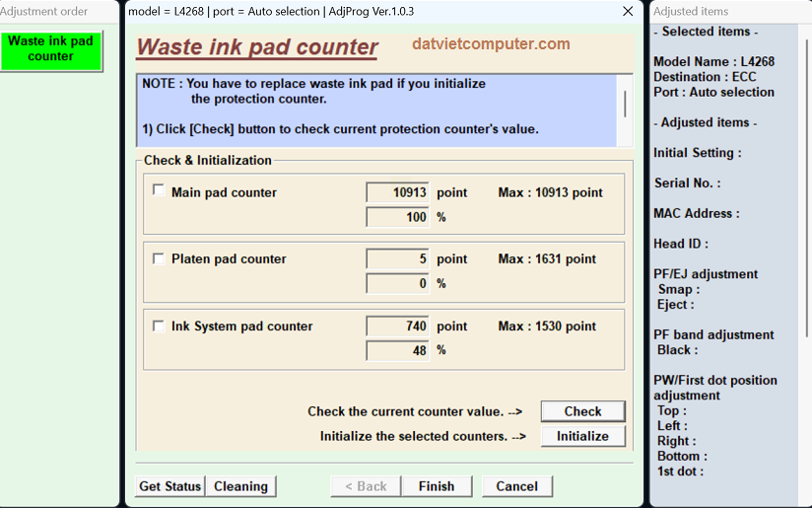The height and width of the screenshot is (508, 812).
Task: Tick the Platen pad counter checkbox
Action: point(159,258)
